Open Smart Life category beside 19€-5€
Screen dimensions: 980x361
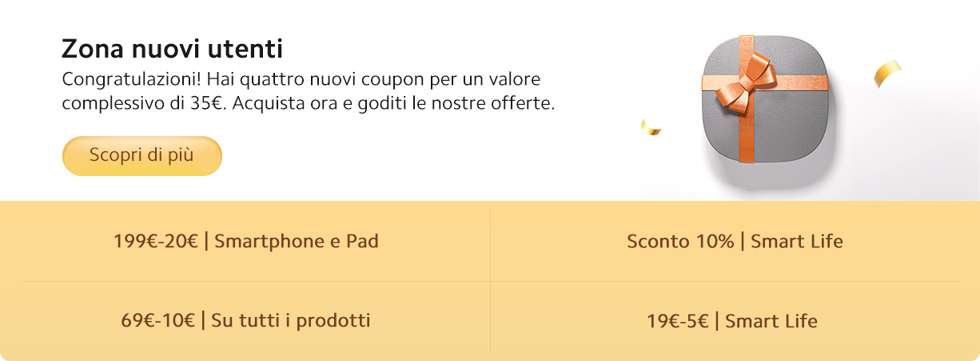pos(771,321)
